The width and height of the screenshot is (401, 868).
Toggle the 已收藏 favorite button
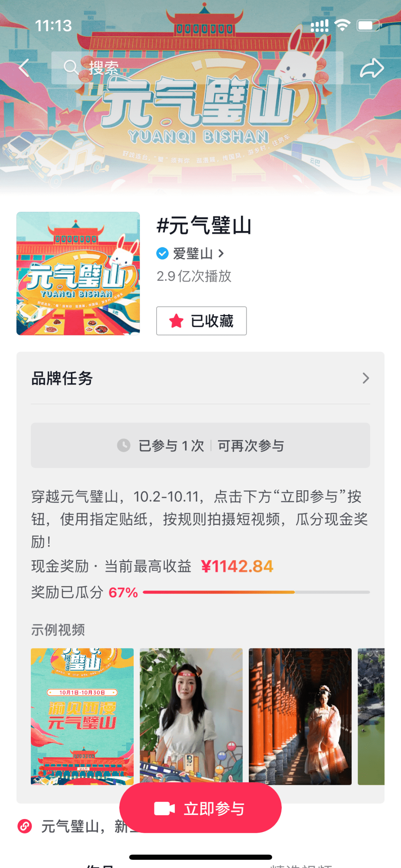tap(201, 321)
